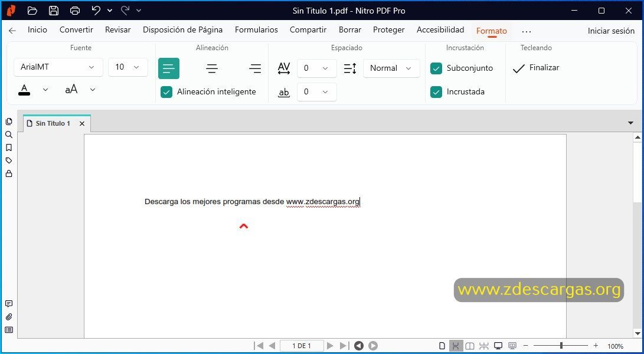Open the word spacing value dropdown
This screenshot has height=354, width=644.
click(316, 92)
